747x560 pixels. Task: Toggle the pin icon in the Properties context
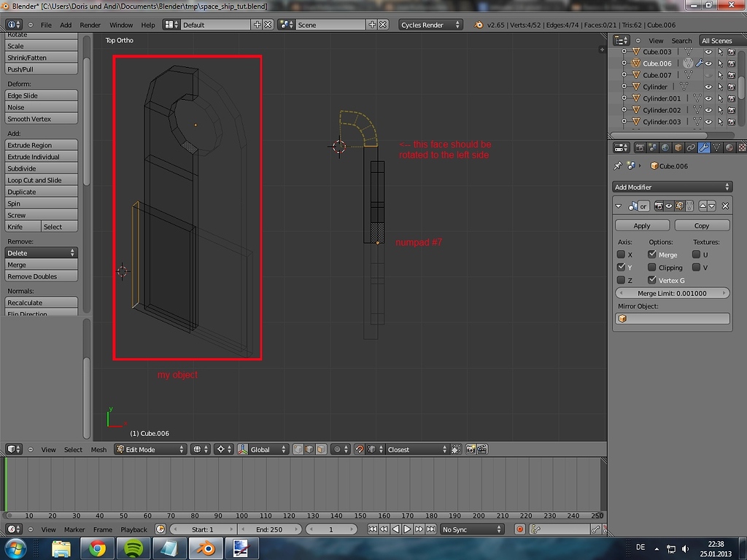(618, 166)
